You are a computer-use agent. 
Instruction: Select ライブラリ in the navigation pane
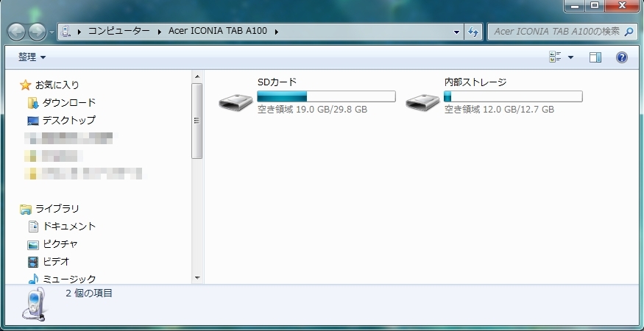coord(57,209)
